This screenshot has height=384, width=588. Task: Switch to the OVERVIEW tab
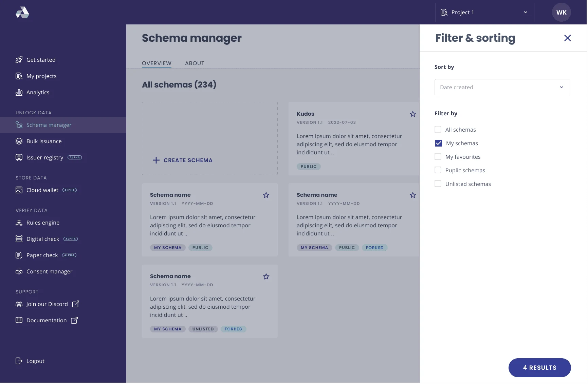(x=157, y=63)
